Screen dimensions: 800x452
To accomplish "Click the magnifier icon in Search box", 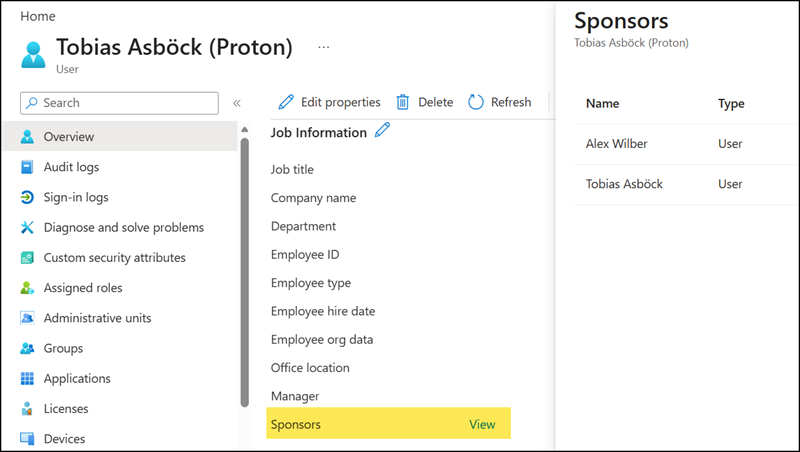I will 32,103.
